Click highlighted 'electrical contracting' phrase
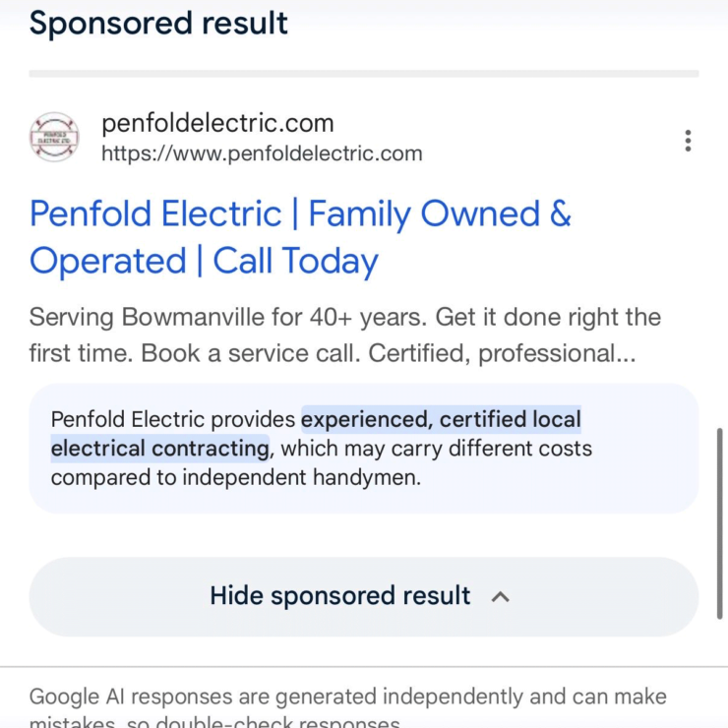Viewport: 728px width, 728px height. pyautogui.click(x=159, y=449)
